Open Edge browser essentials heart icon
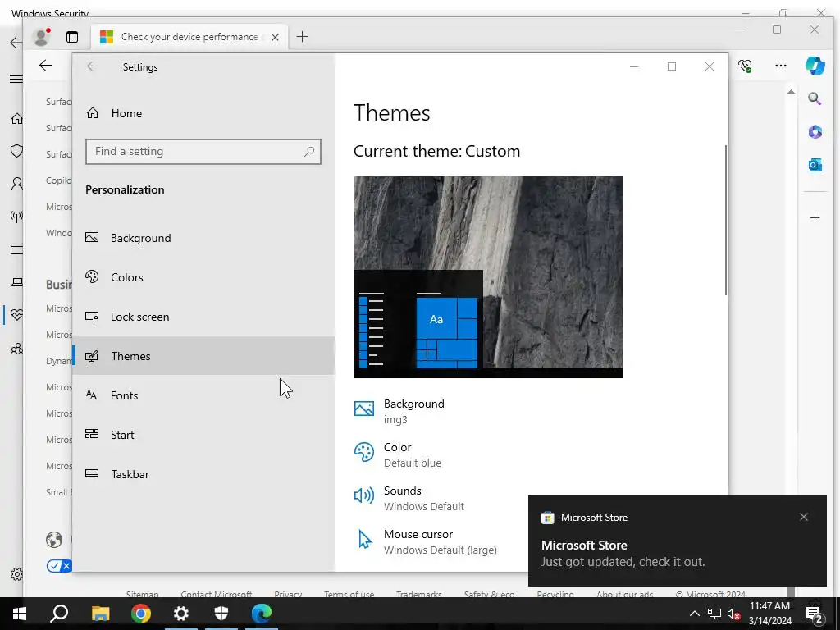 [745, 66]
